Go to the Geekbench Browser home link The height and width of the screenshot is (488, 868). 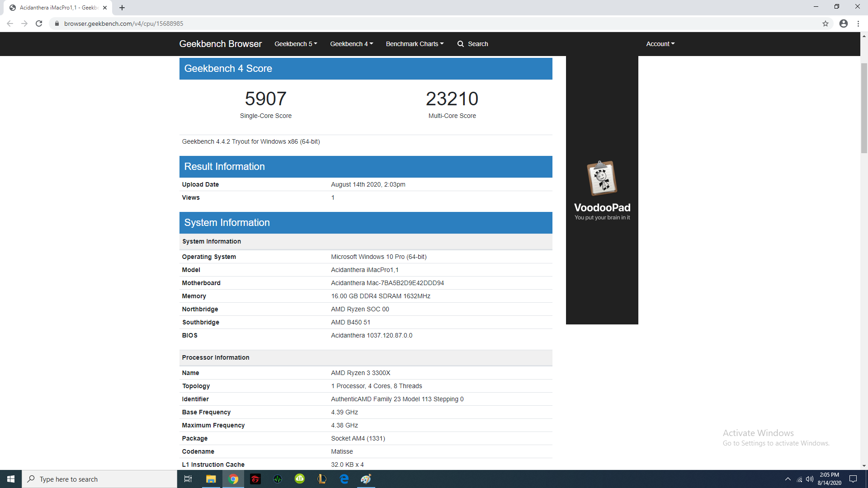(x=220, y=44)
